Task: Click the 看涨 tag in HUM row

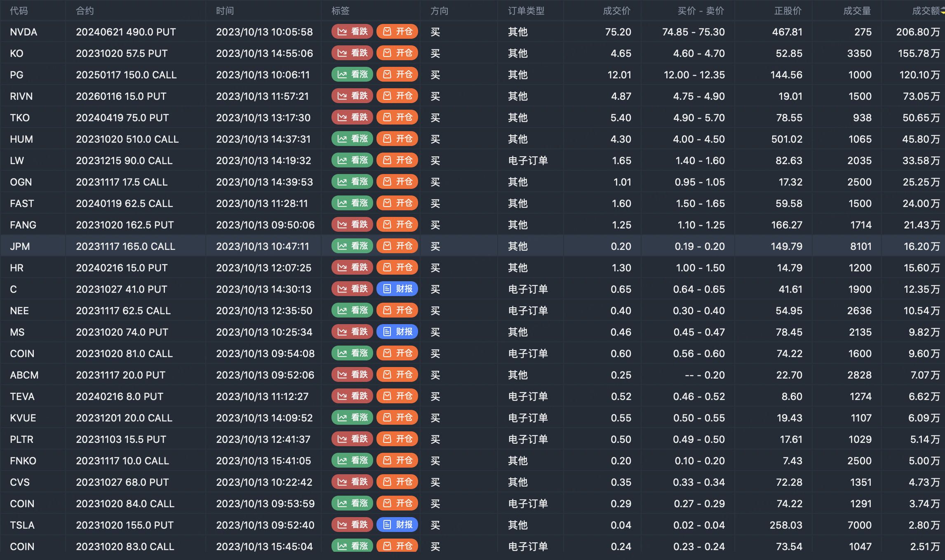Action: pyautogui.click(x=352, y=139)
